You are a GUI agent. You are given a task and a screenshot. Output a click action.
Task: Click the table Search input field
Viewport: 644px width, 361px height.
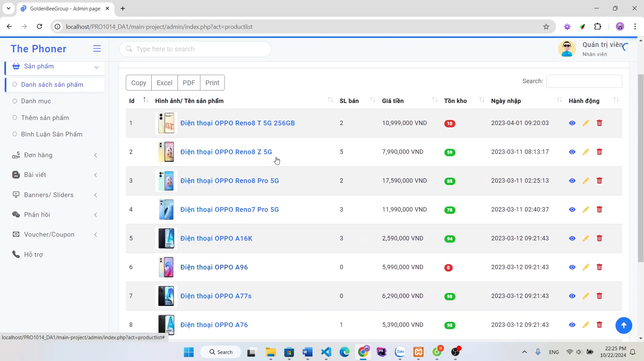click(584, 81)
